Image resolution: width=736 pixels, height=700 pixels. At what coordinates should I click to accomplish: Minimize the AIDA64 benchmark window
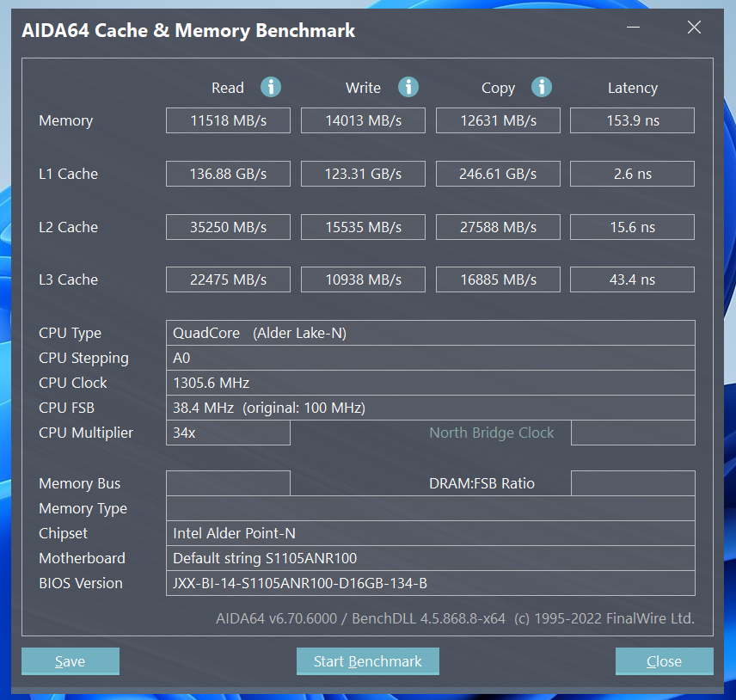(633, 28)
